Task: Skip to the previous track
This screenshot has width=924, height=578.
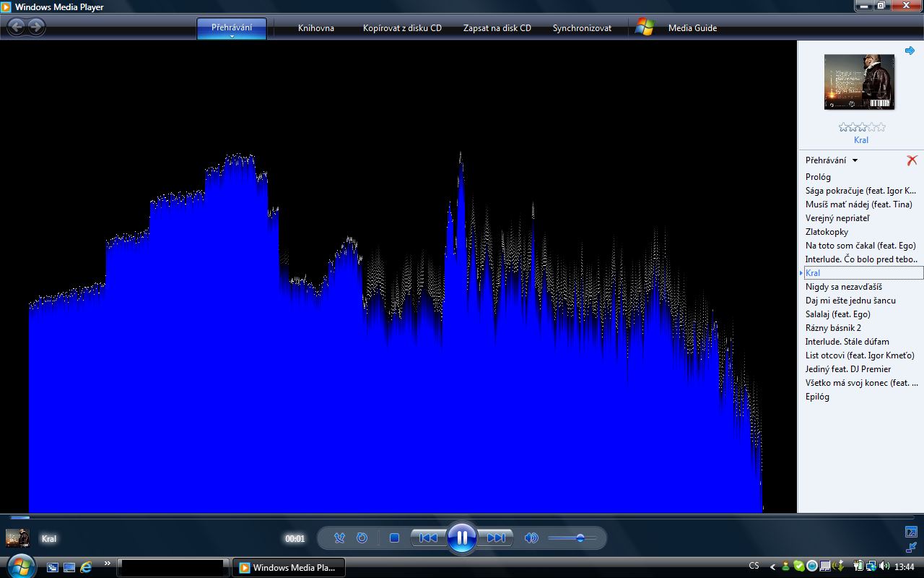Action: click(x=428, y=538)
